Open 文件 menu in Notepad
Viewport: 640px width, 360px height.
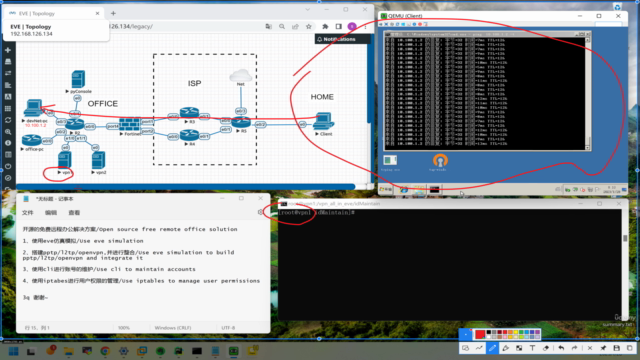coord(28,213)
